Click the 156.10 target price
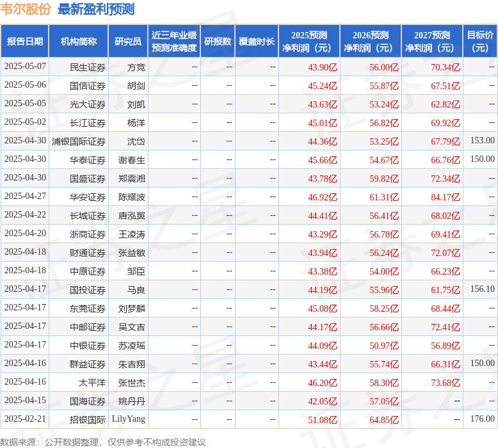Screen dimensions: 498x448 point(483,289)
